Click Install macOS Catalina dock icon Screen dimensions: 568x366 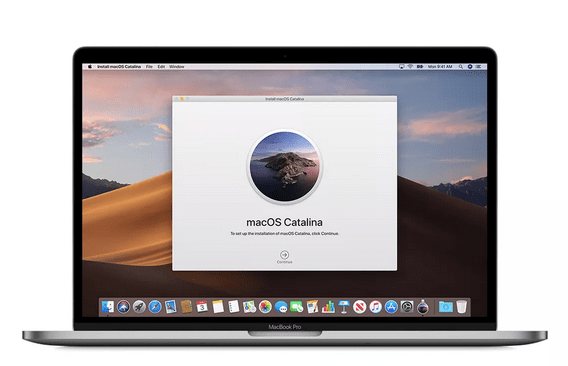pyautogui.click(x=423, y=307)
